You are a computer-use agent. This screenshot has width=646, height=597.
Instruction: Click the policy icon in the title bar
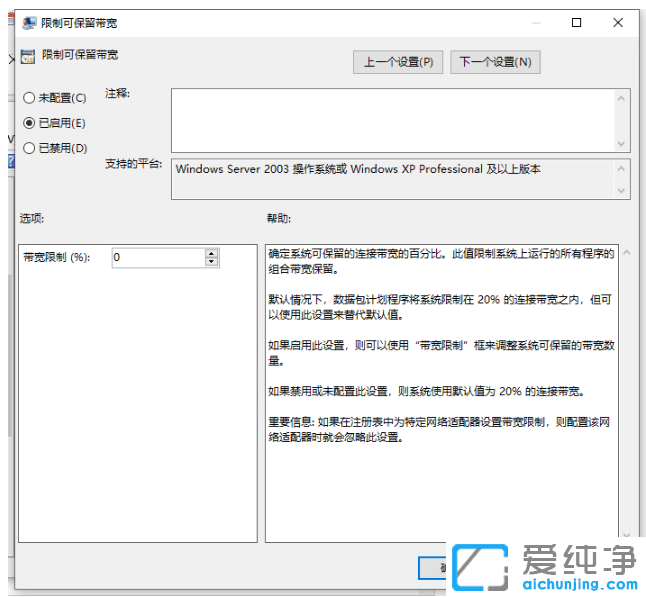[x=28, y=23]
